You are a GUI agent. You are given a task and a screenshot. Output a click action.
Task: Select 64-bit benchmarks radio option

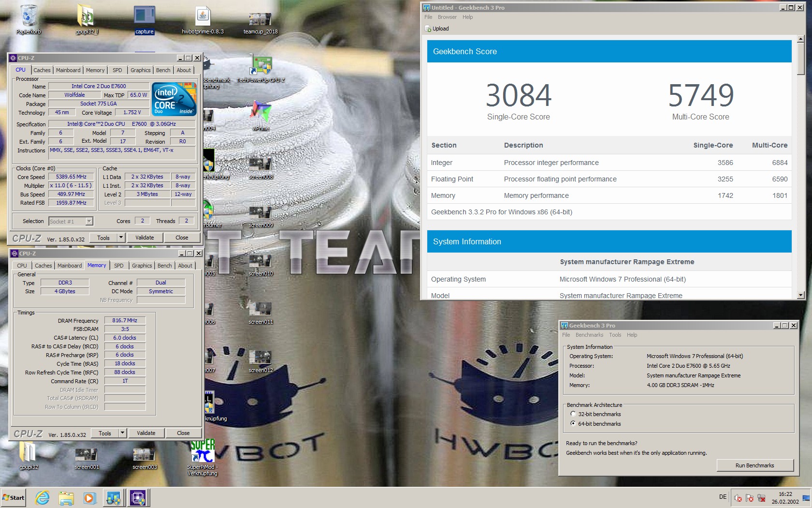coord(573,424)
